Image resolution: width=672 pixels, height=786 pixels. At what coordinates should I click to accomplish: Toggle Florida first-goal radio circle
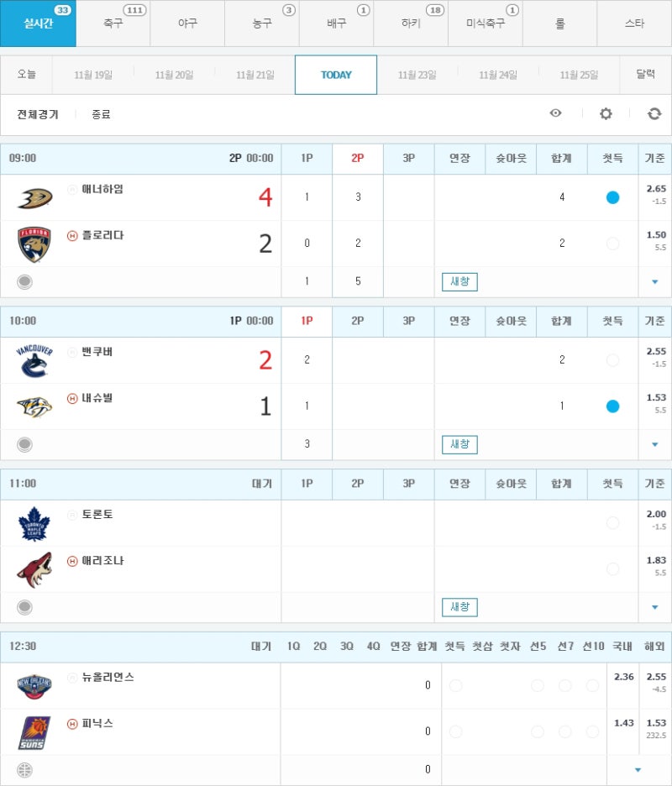pyautogui.click(x=612, y=244)
